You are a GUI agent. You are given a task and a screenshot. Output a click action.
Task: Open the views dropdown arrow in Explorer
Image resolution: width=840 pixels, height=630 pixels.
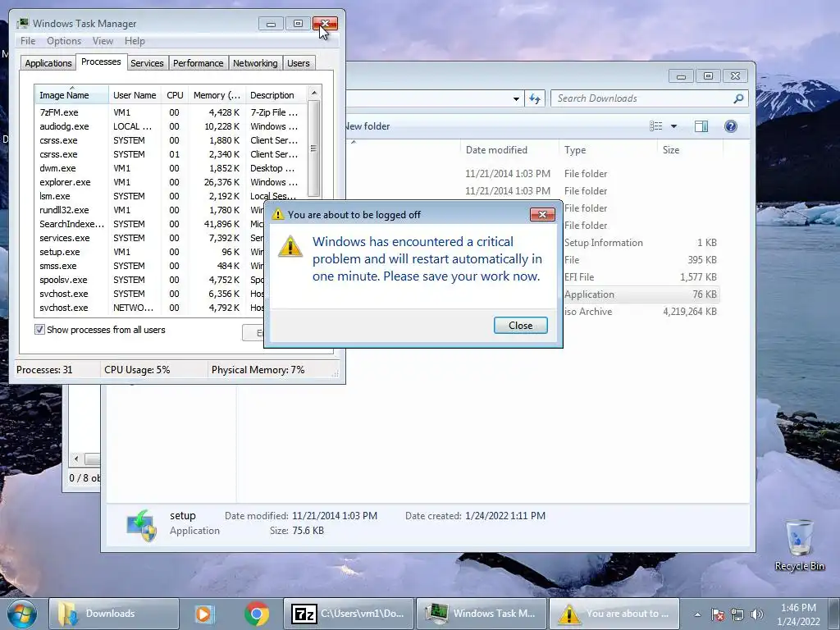click(x=674, y=126)
